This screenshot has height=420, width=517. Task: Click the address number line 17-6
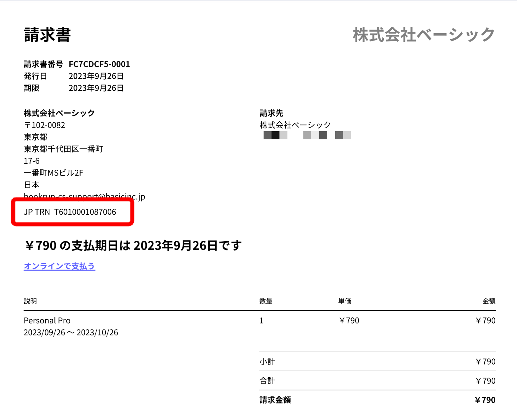pyautogui.click(x=32, y=161)
